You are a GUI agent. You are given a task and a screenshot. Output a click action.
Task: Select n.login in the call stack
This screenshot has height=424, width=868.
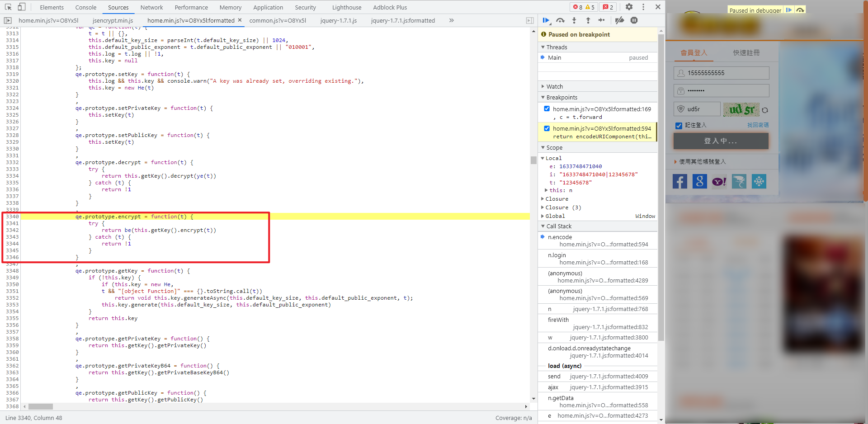pos(557,255)
